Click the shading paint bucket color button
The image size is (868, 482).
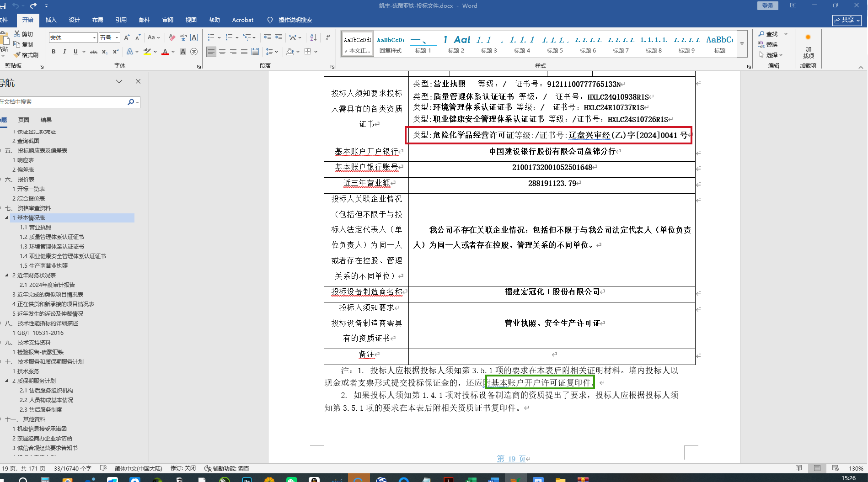pyautogui.click(x=290, y=52)
